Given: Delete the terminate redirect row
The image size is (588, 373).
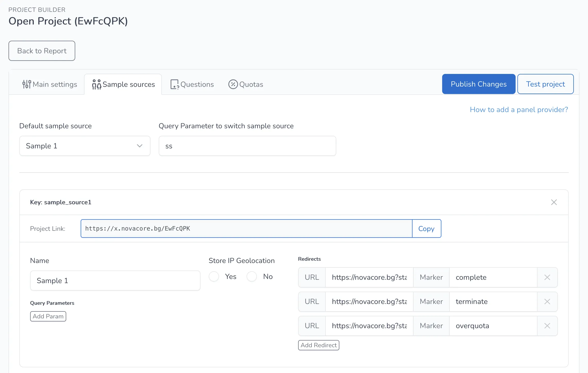Looking at the screenshot, I should coord(547,301).
